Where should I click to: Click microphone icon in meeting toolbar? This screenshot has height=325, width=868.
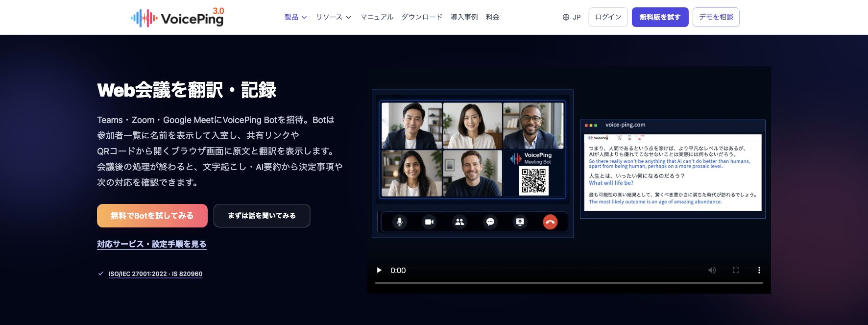400,222
